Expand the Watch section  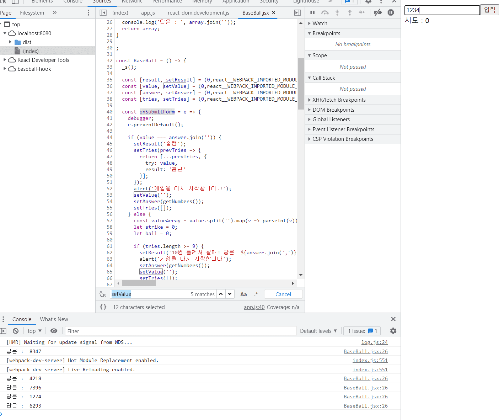320,23
